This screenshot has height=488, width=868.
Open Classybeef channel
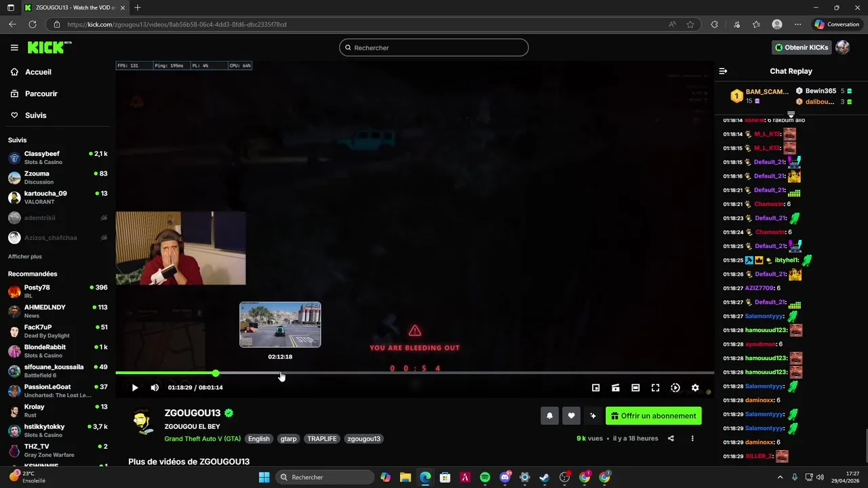click(58, 158)
